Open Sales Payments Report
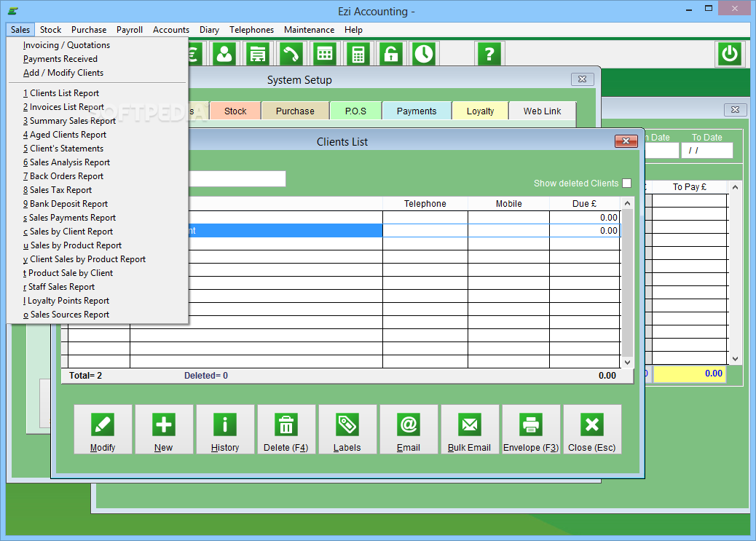 (x=98, y=218)
